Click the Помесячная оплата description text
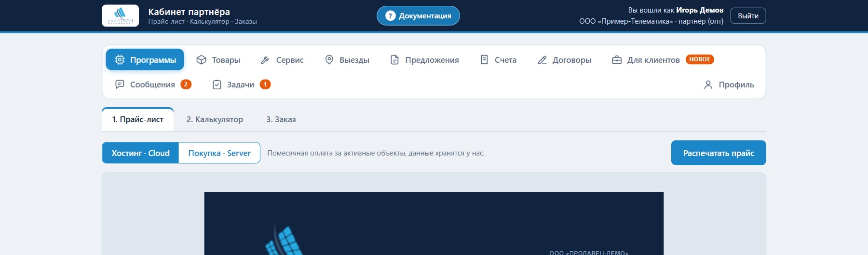Viewport: 868px width, 255px height. [376, 153]
